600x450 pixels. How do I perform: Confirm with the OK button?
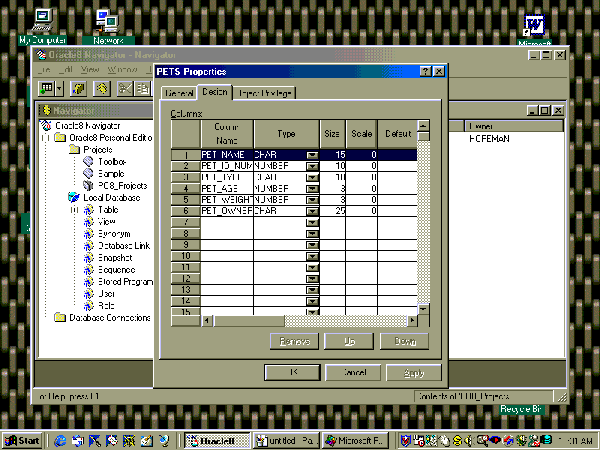pos(292,372)
